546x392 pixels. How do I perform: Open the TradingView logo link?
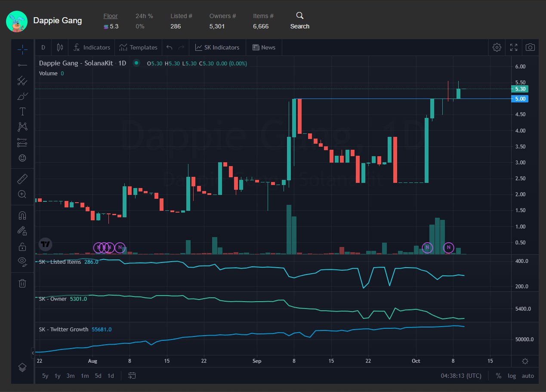click(46, 244)
